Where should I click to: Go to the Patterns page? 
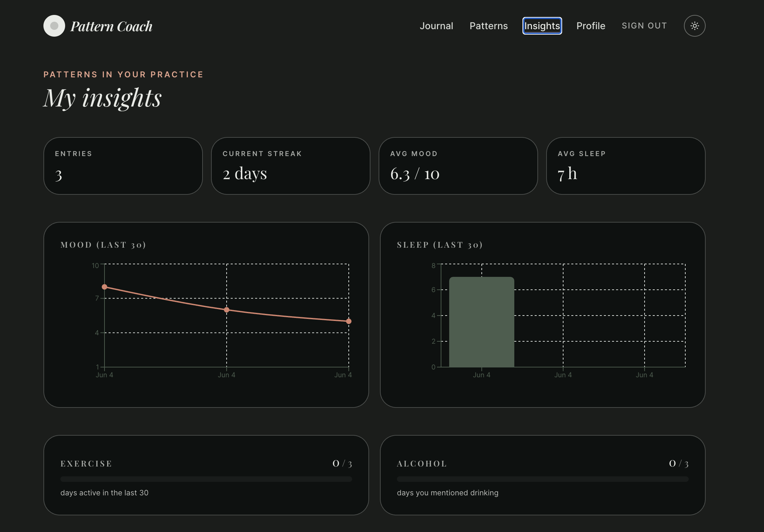[489, 26]
